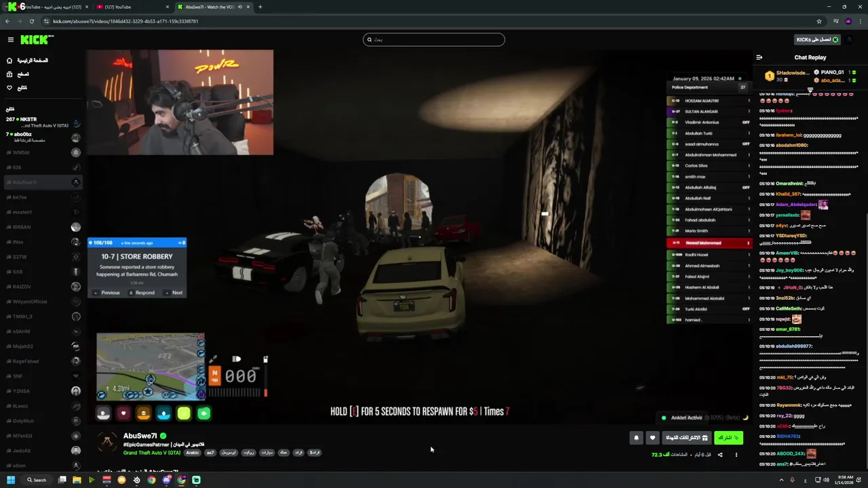This screenshot has height=488, width=868.
Task: Open Chrome three-dot menu
Action: pos(860,21)
